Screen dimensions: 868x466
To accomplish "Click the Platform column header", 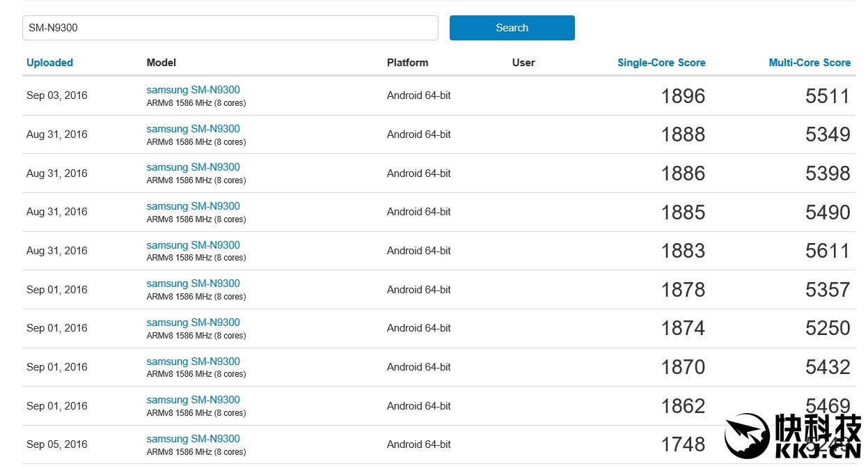I will [408, 63].
